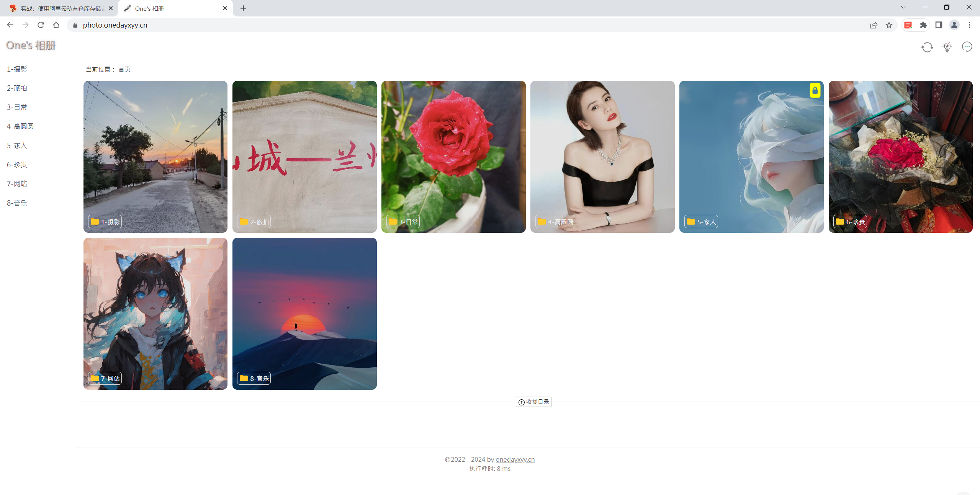Click the browser forward arrow

pos(26,25)
